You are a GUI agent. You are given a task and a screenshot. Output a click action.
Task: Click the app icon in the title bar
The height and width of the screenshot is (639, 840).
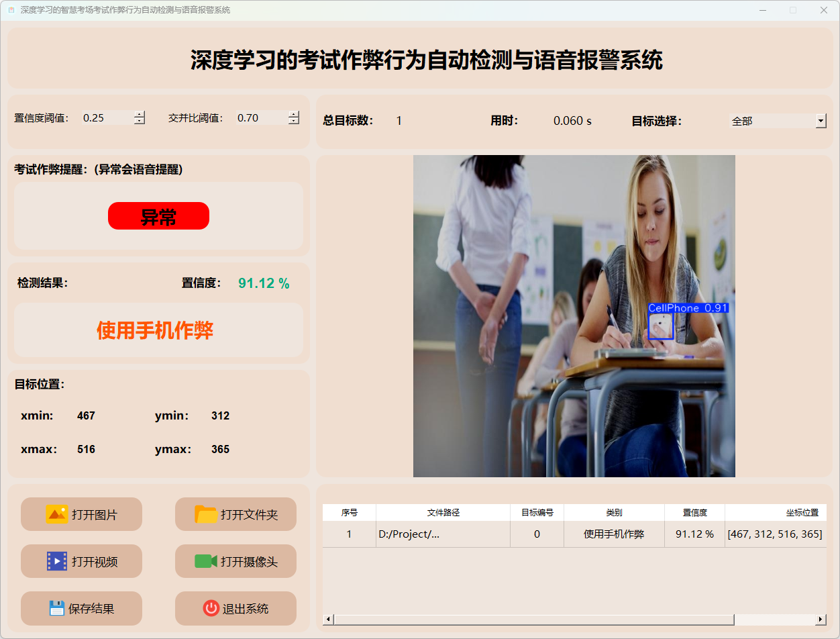click(11, 10)
